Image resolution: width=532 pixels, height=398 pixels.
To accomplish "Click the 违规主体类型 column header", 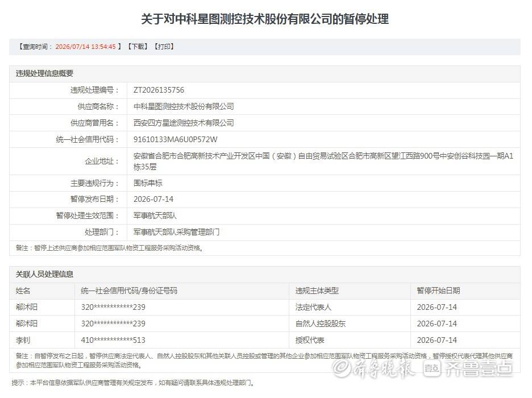I will (317, 291).
